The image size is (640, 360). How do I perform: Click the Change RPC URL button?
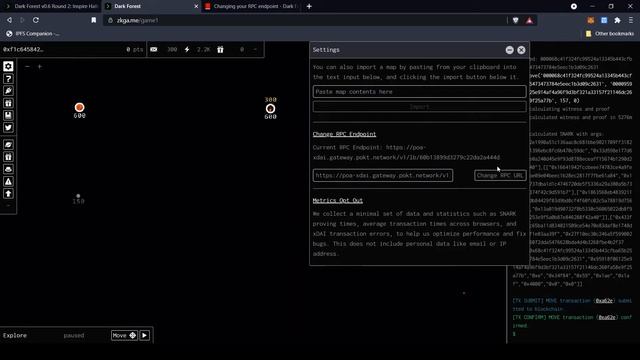tap(500, 176)
